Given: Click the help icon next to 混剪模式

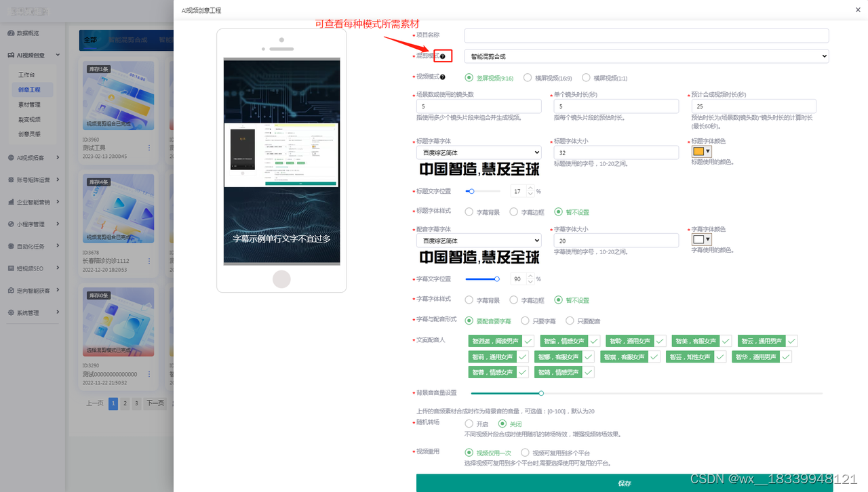Looking at the screenshot, I should click(x=443, y=56).
